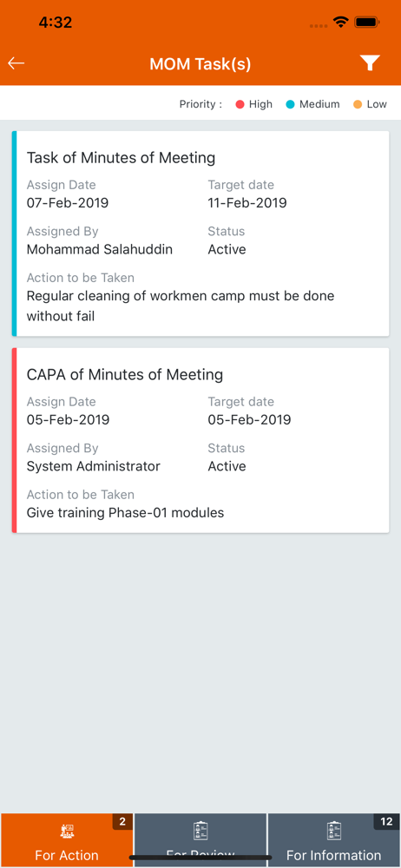Tap the badge showing 12 on For Information
The image size is (401, 868).
pos(386,821)
